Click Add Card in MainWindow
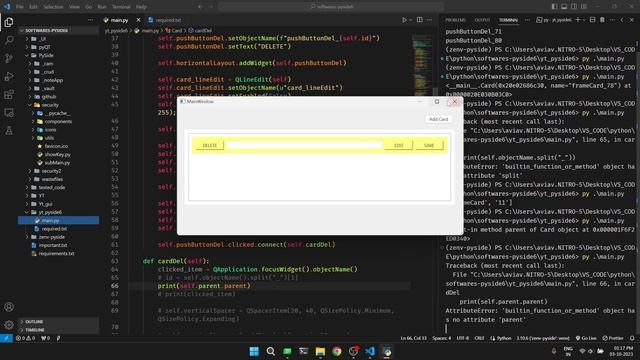 tap(438, 119)
